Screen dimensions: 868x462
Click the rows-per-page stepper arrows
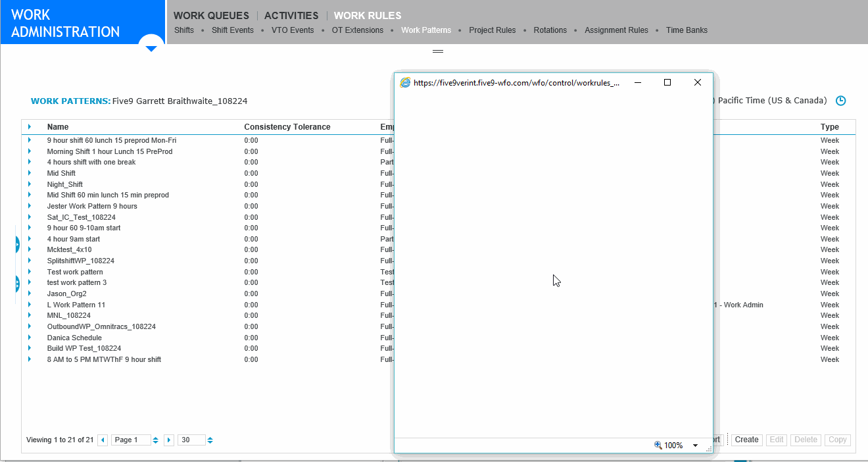[210, 440]
